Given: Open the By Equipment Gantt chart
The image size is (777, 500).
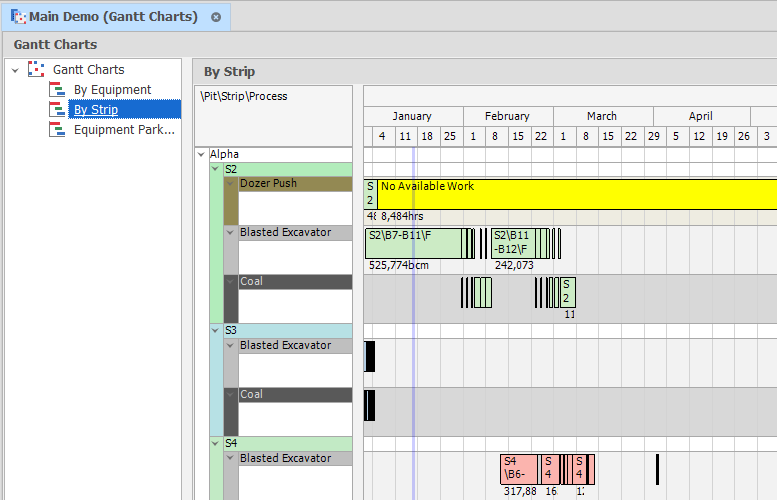Looking at the screenshot, I should [112, 90].
